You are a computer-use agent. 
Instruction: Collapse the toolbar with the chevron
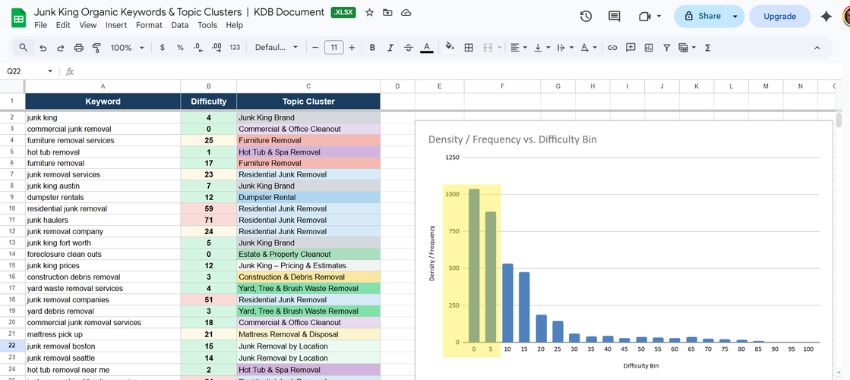pos(817,48)
